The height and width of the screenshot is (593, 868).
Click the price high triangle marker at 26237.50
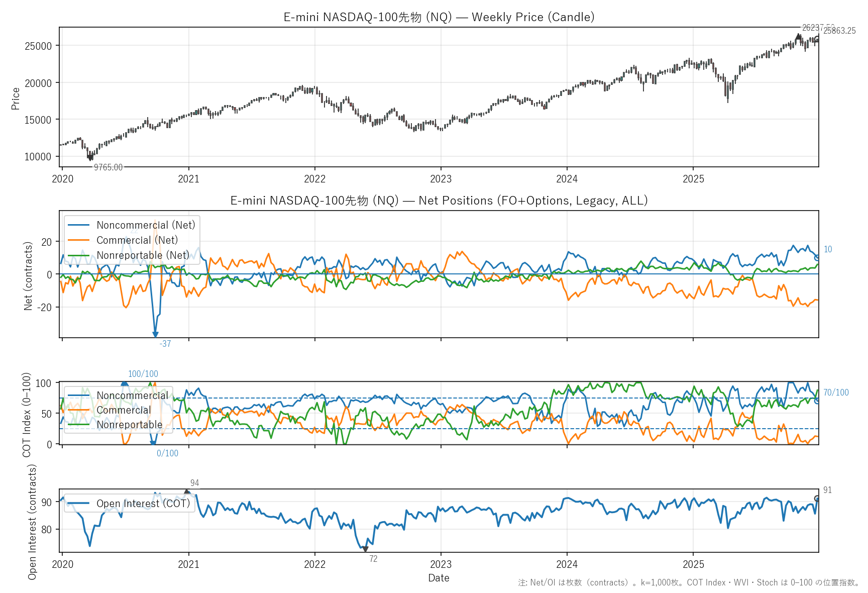click(x=798, y=37)
